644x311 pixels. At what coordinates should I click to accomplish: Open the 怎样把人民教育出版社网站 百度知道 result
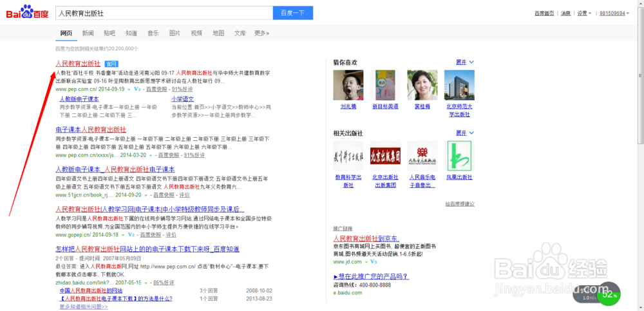147,249
